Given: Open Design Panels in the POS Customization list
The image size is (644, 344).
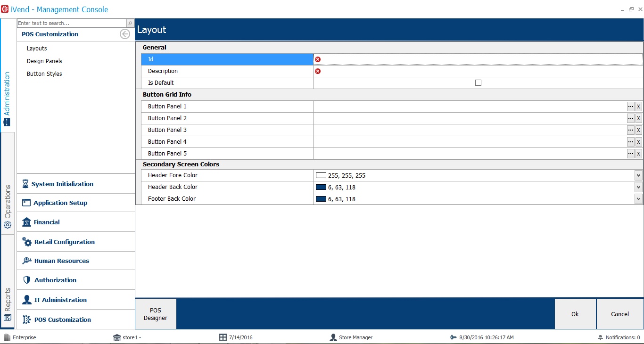Looking at the screenshot, I should click(x=44, y=61).
